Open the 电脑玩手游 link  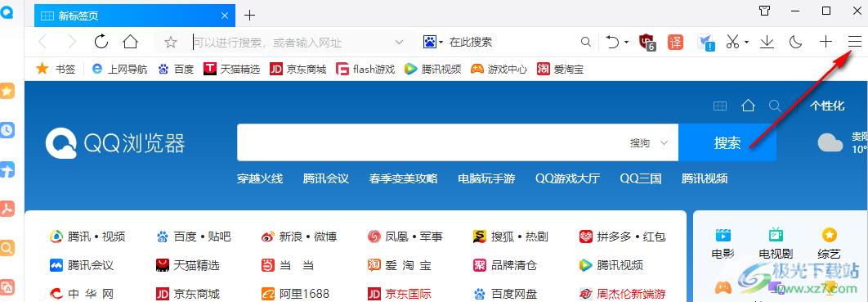coord(486,178)
